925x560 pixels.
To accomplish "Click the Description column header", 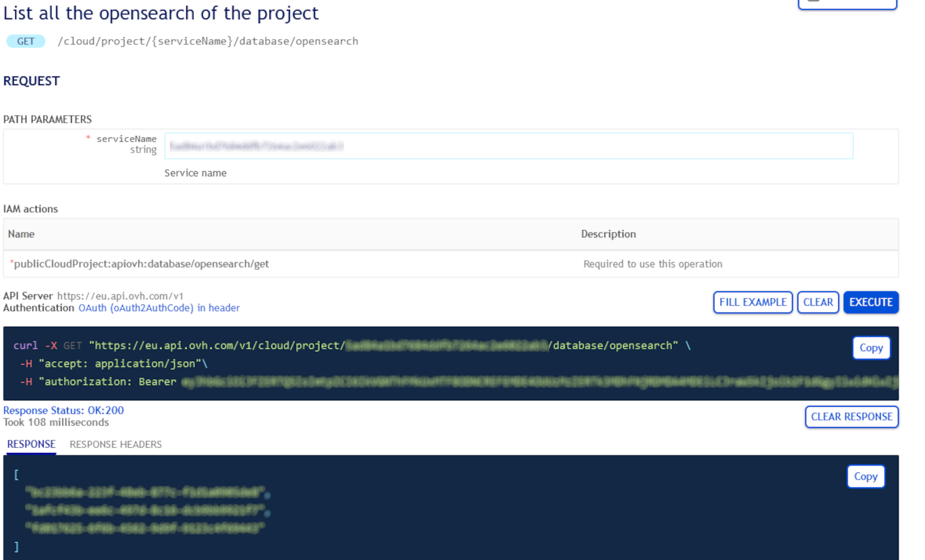I will click(x=608, y=234).
